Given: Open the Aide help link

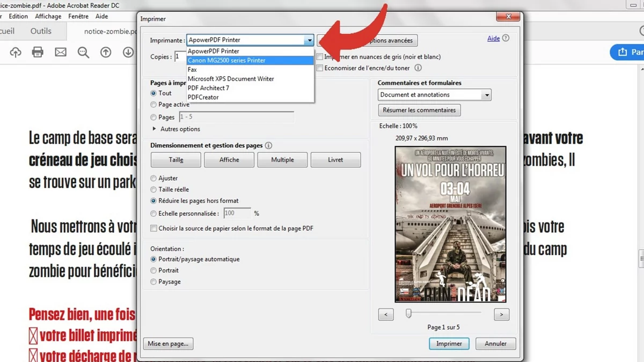Looking at the screenshot, I should (493, 39).
